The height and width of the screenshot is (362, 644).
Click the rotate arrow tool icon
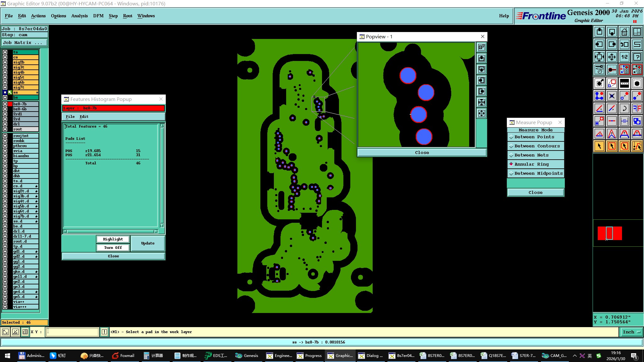[624, 108]
